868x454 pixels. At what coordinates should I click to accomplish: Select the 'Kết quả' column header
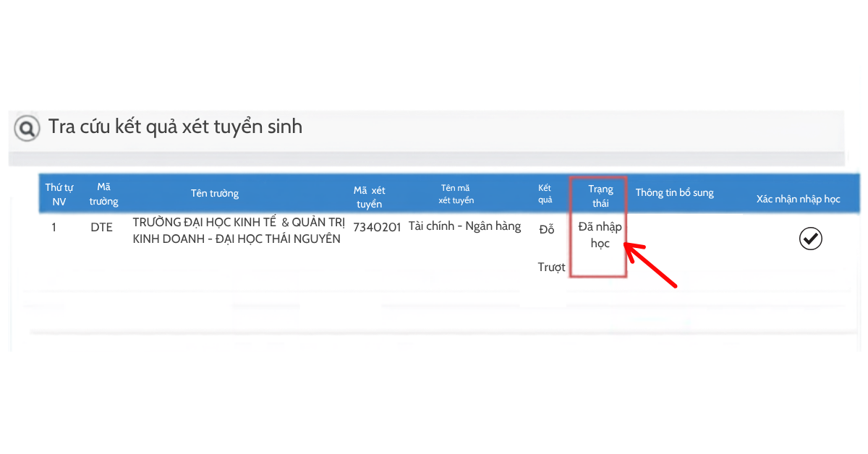pos(545,194)
